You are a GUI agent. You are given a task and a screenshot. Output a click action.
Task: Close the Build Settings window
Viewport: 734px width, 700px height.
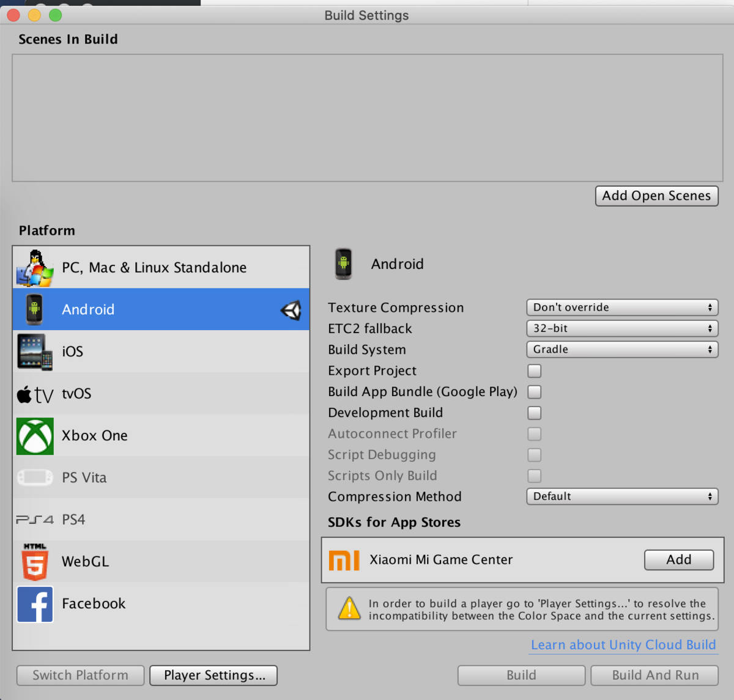pyautogui.click(x=13, y=15)
